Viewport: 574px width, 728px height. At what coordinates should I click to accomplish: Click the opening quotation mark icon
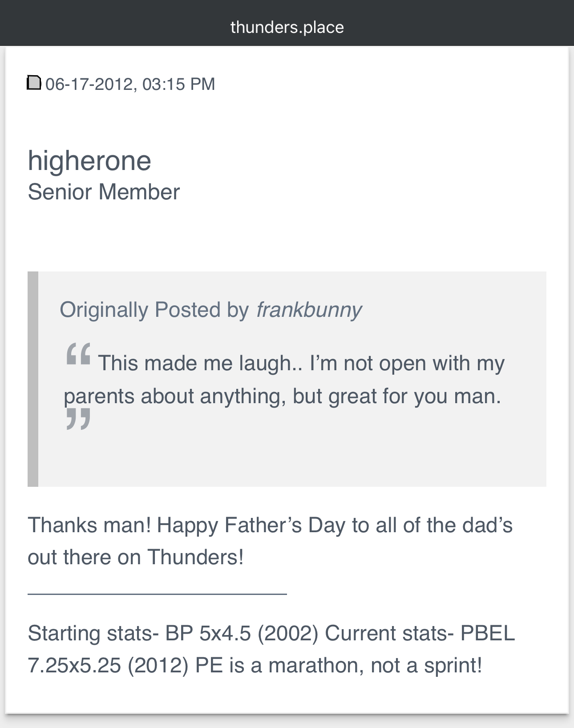point(78,354)
